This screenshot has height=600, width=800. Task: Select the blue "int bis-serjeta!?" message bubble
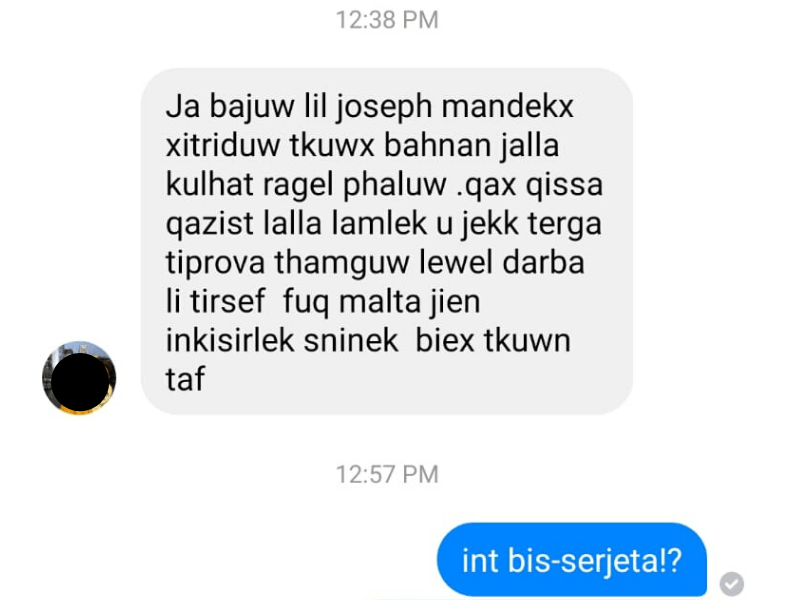pos(571,560)
